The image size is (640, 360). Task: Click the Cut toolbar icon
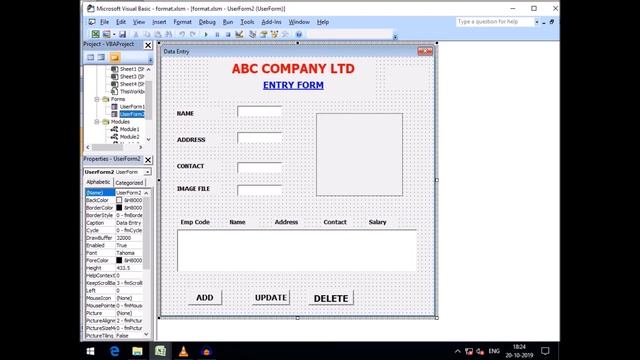(x=136, y=34)
